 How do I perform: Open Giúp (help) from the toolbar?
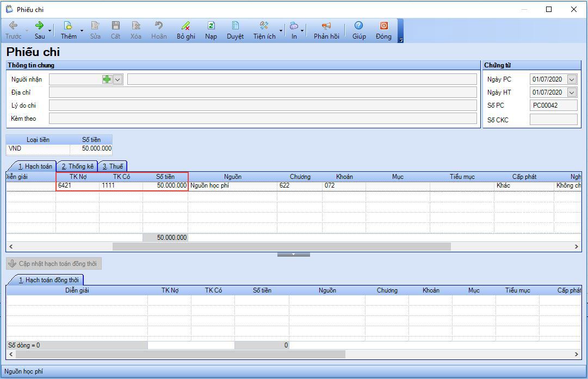[358, 26]
